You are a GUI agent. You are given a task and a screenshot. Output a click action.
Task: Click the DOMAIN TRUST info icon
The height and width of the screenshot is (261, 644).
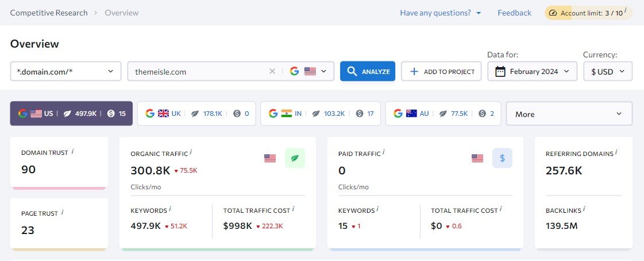pyautogui.click(x=73, y=151)
